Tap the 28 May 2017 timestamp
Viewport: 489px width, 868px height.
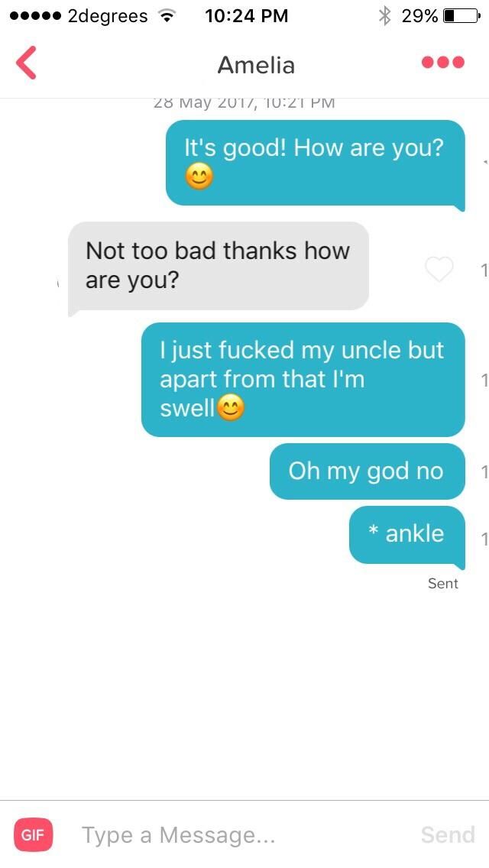click(x=244, y=103)
